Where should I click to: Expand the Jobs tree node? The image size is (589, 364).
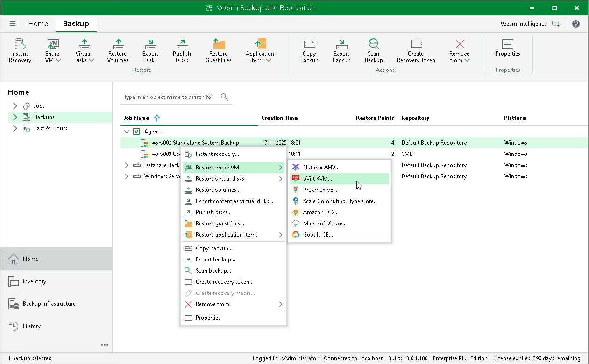pos(15,106)
